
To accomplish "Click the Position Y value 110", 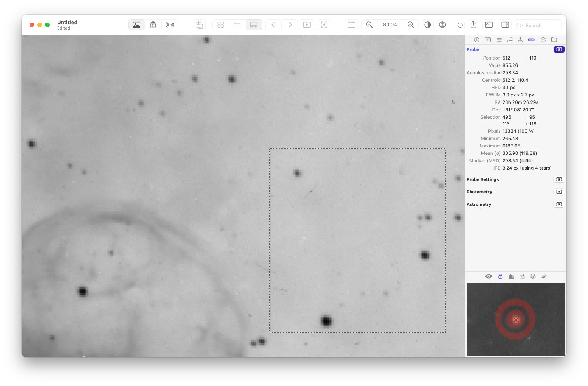I will point(533,58).
